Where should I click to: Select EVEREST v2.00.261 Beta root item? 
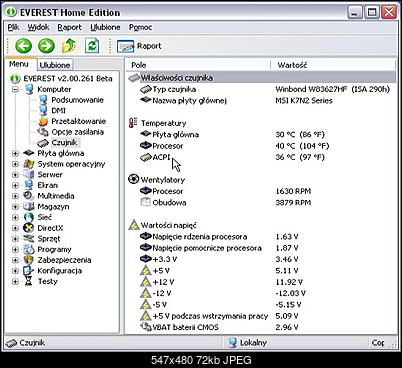coord(68,79)
